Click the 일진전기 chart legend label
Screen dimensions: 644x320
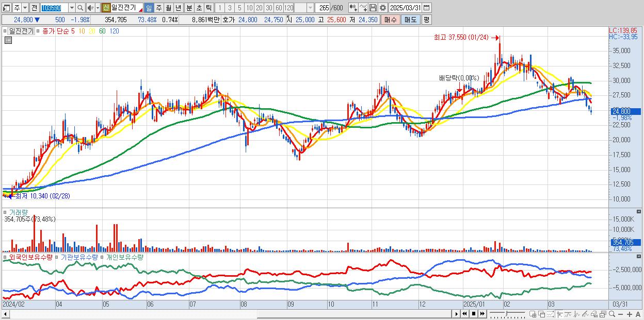point(21,31)
